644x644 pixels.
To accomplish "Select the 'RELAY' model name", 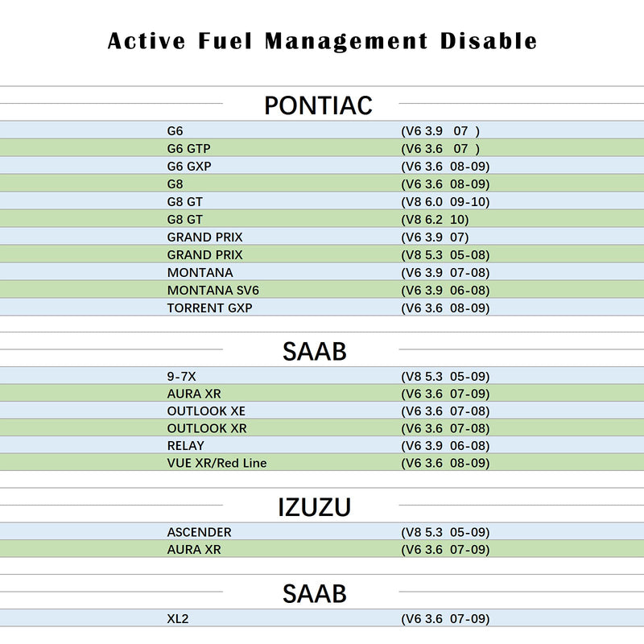I will tap(186, 445).
